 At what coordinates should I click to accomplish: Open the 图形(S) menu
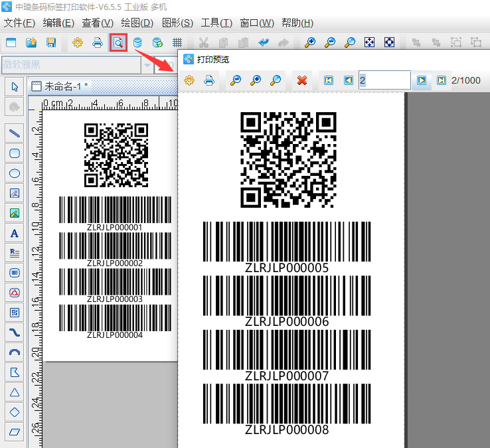(177, 23)
